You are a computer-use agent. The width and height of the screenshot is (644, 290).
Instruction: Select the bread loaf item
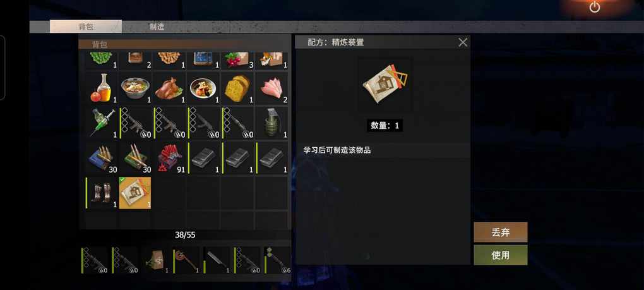(237, 88)
